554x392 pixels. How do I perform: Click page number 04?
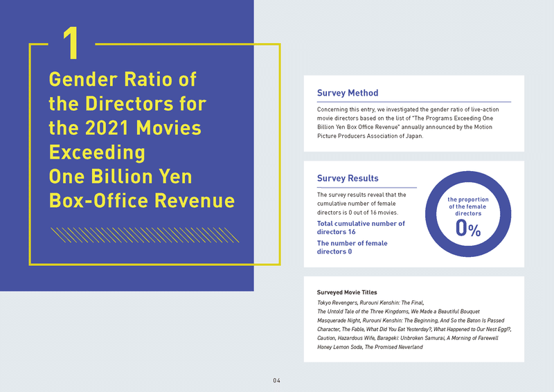pos(276,380)
